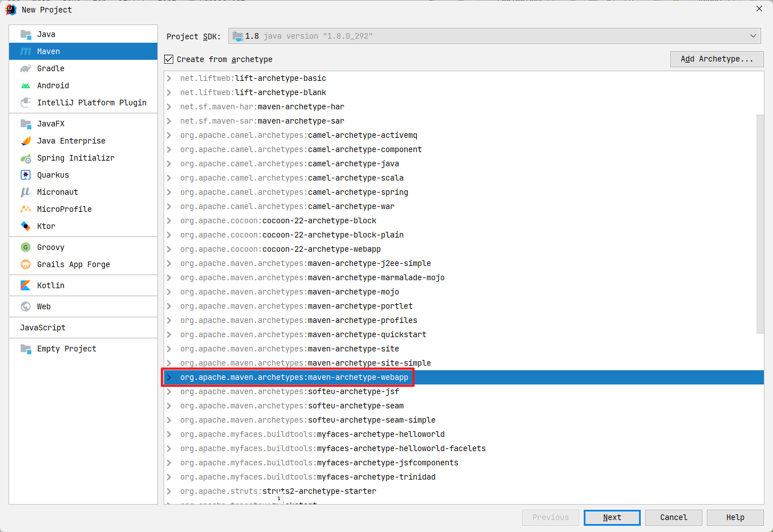This screenshot has width=773, height=532.
Task: Select Gradle project type label
Action: 51,68
